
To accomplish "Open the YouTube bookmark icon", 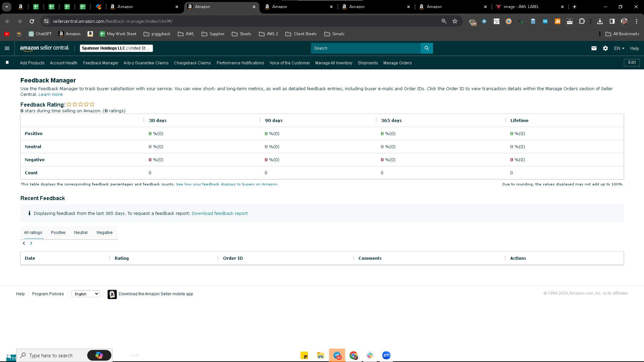I will point(7,34).
